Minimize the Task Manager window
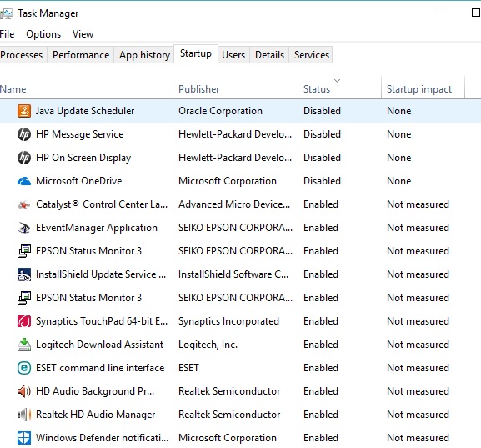Screen dimensions: 481x448 438,13
